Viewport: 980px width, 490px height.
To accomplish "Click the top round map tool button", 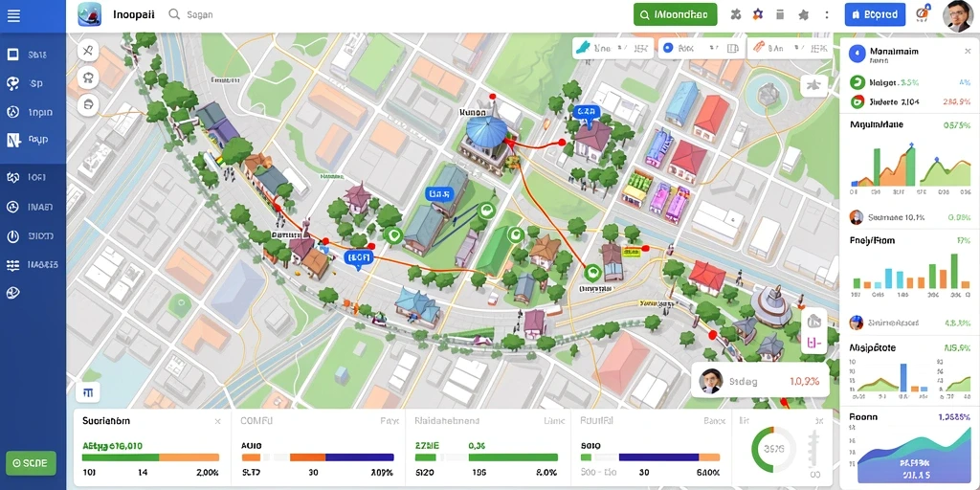I will point(89,50).
